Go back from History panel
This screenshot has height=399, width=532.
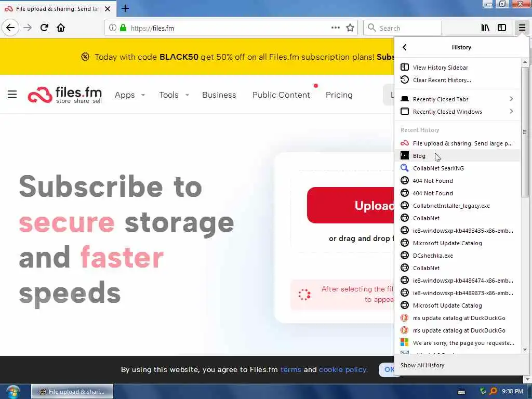tap(404, 47)
